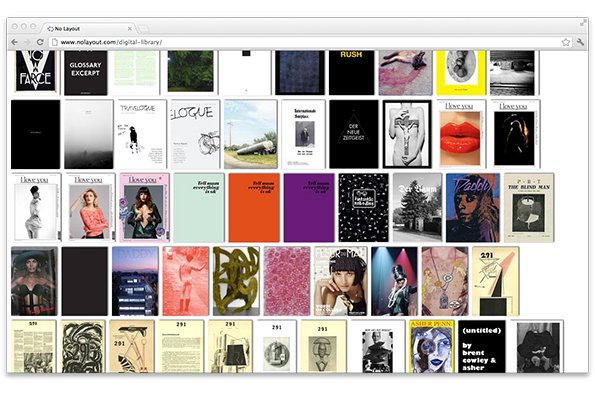
Task: Click the browser forward arrow
Action: [27, 42]
